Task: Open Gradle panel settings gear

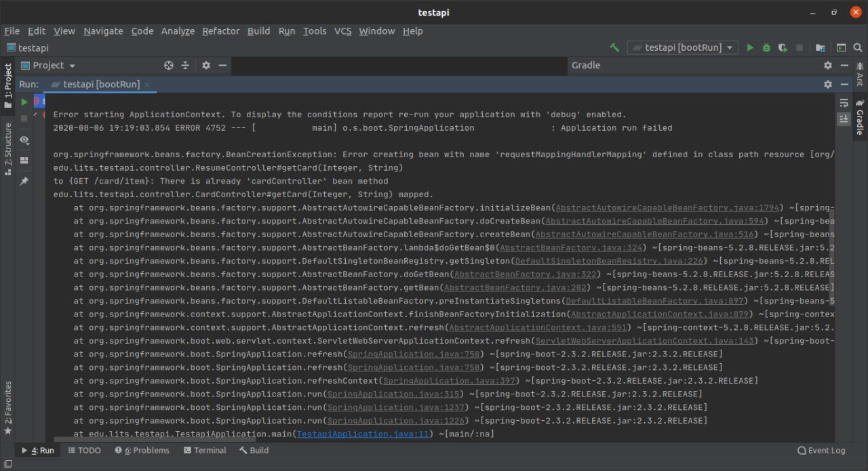Action: click(x=827, y=65)
